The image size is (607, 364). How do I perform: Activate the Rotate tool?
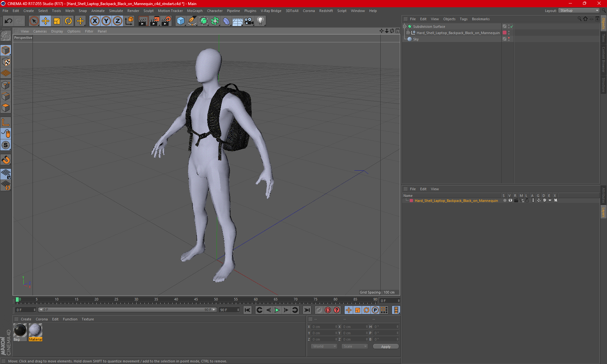68,21
